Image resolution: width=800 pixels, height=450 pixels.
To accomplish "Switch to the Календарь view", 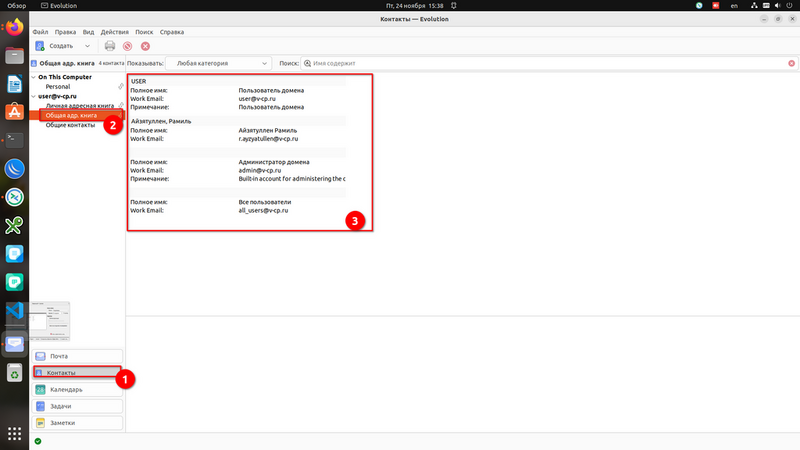I will (79, 390).
